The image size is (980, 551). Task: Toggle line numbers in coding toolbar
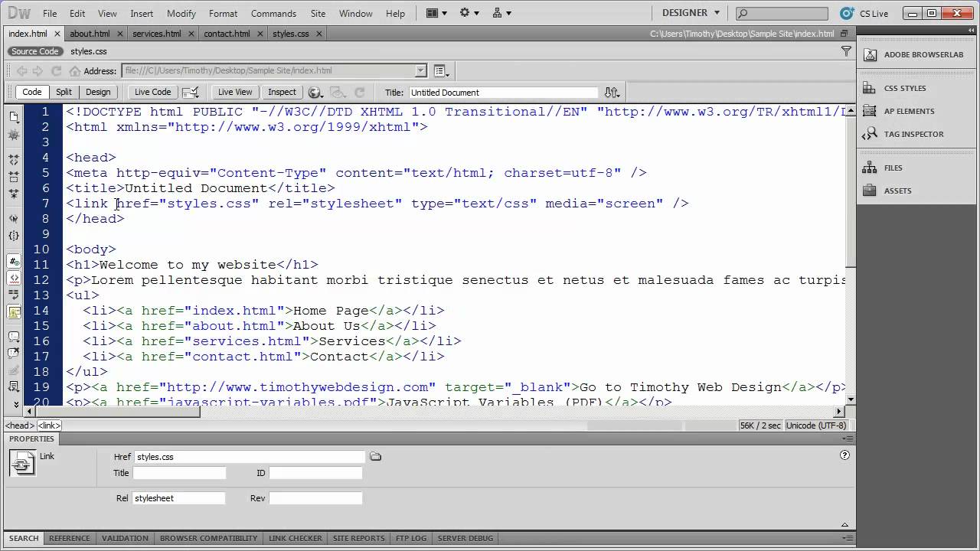14,261
